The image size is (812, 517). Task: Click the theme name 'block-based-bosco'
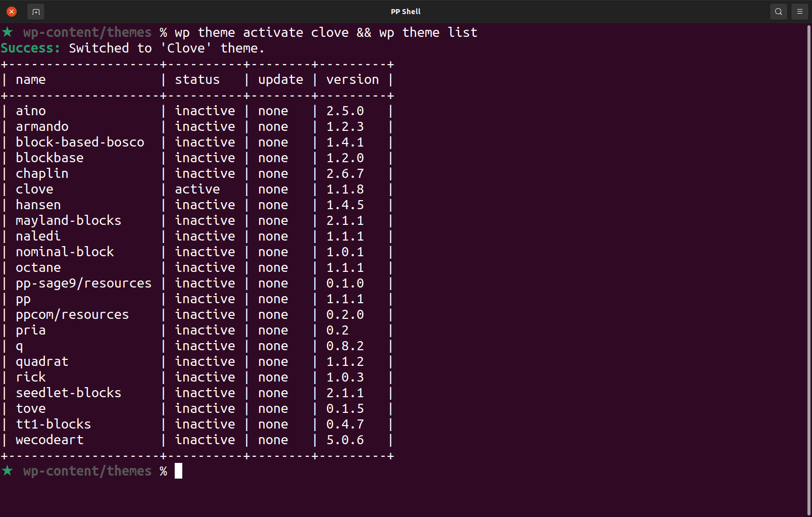click(x=80, y=142)
